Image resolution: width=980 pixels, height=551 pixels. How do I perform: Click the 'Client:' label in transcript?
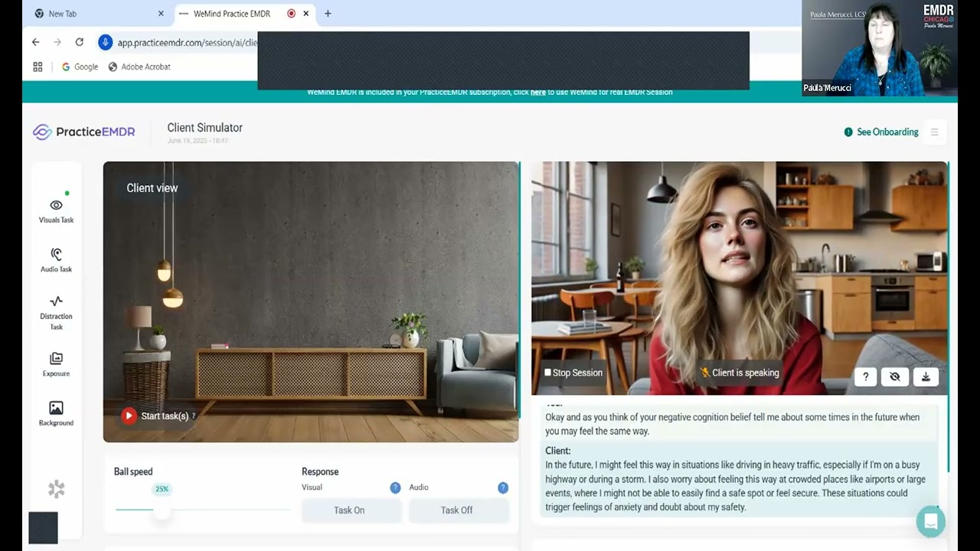pyautogui.click(x=557, y=451)
